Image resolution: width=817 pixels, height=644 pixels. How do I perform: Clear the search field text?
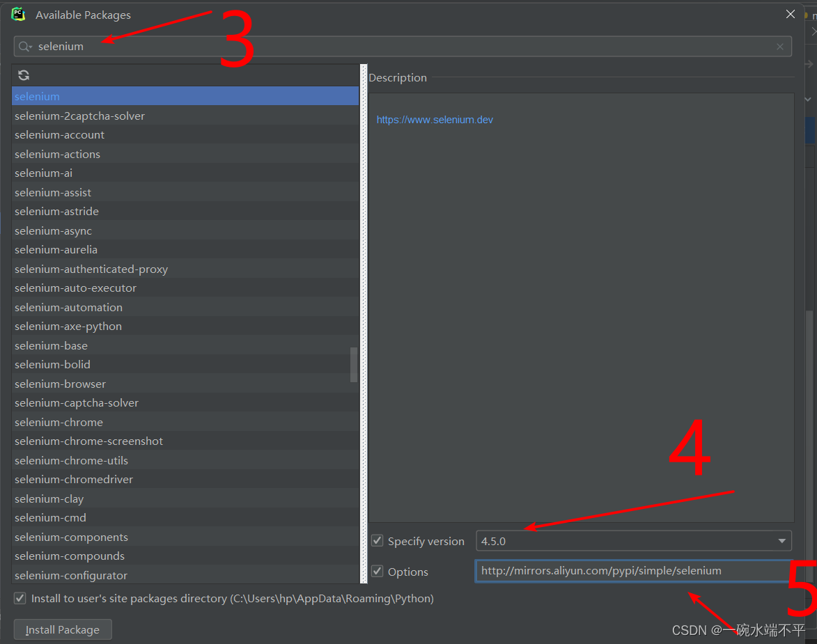[780, 47]
